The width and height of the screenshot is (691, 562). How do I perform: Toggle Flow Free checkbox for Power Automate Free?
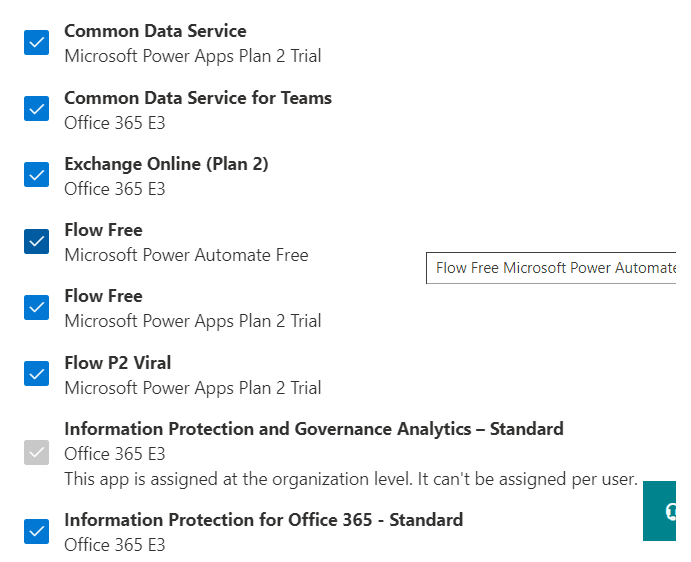click(x=37, y=241)
